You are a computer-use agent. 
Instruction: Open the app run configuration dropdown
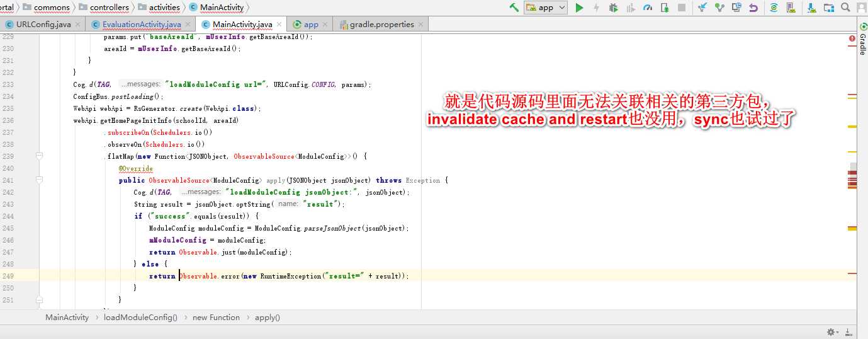point(546,8)
